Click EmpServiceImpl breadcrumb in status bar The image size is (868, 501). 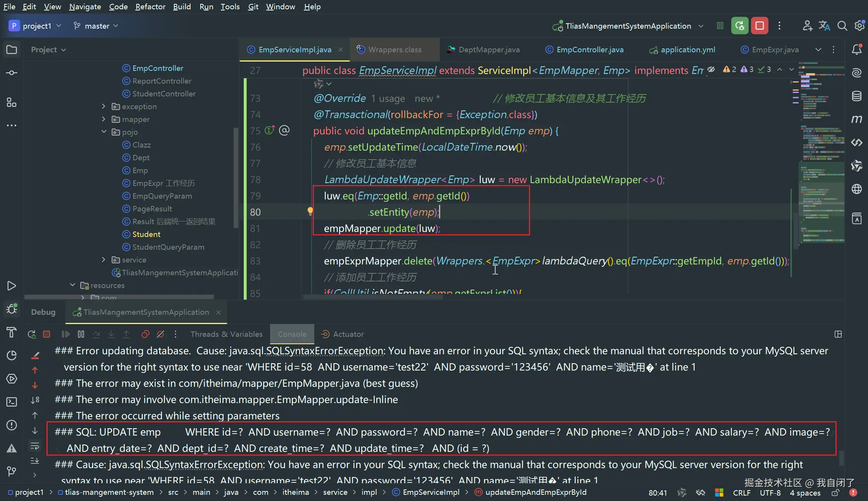click(431, 492)
